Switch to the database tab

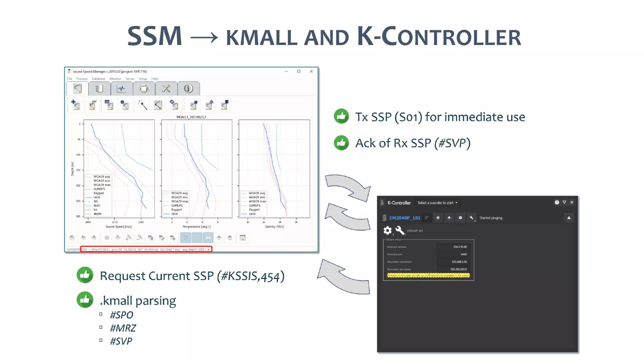(x=99, y=89)
